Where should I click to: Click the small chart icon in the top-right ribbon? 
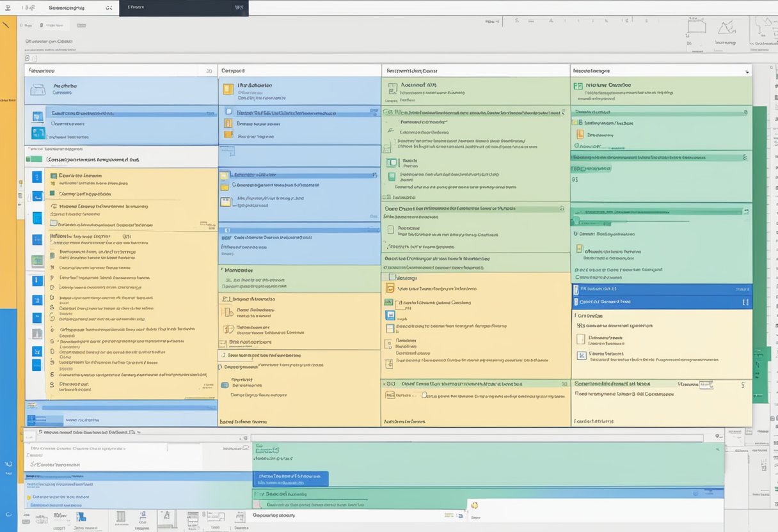[x=727, y=27]
